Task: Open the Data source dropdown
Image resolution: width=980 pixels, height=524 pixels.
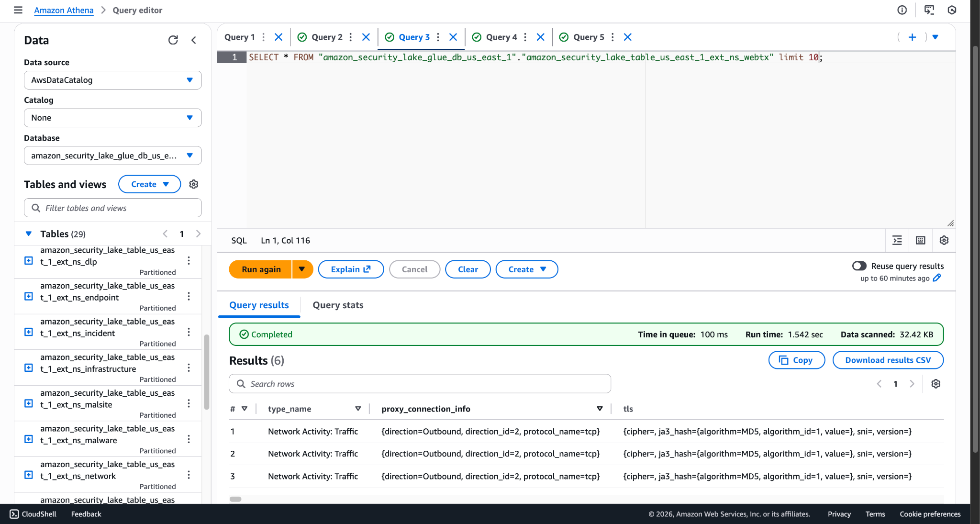Action: coord(113,80)
